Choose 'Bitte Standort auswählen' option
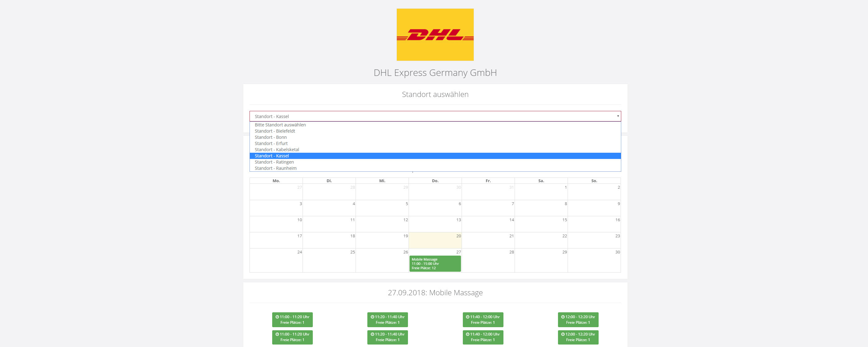 pyautogui.click(x=435, y=125)
